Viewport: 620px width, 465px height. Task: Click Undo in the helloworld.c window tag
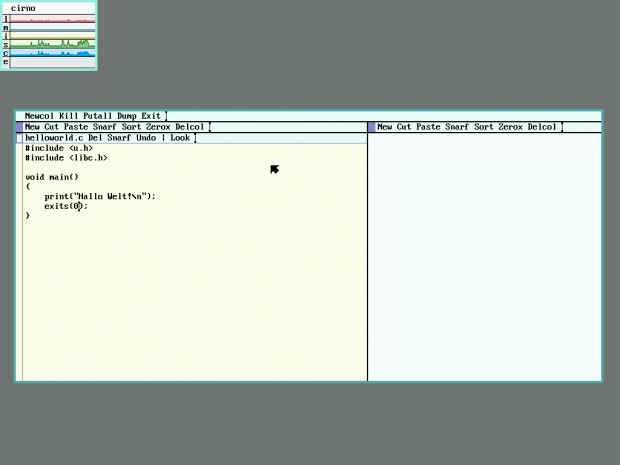[146, 138]
